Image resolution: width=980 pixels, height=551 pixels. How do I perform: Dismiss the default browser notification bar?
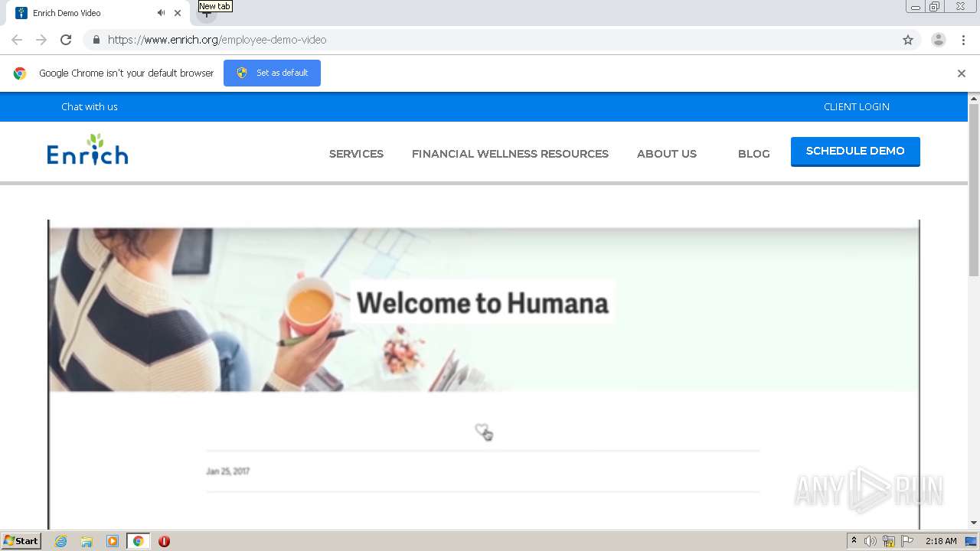coord(962,73)
